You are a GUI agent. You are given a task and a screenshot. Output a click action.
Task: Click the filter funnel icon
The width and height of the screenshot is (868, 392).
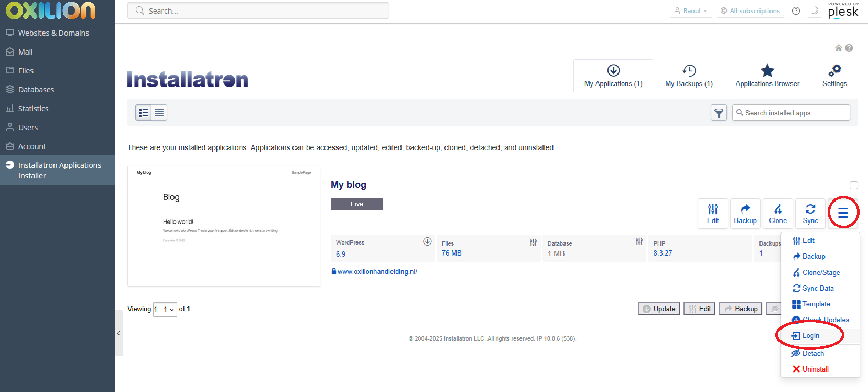point(719,113)
